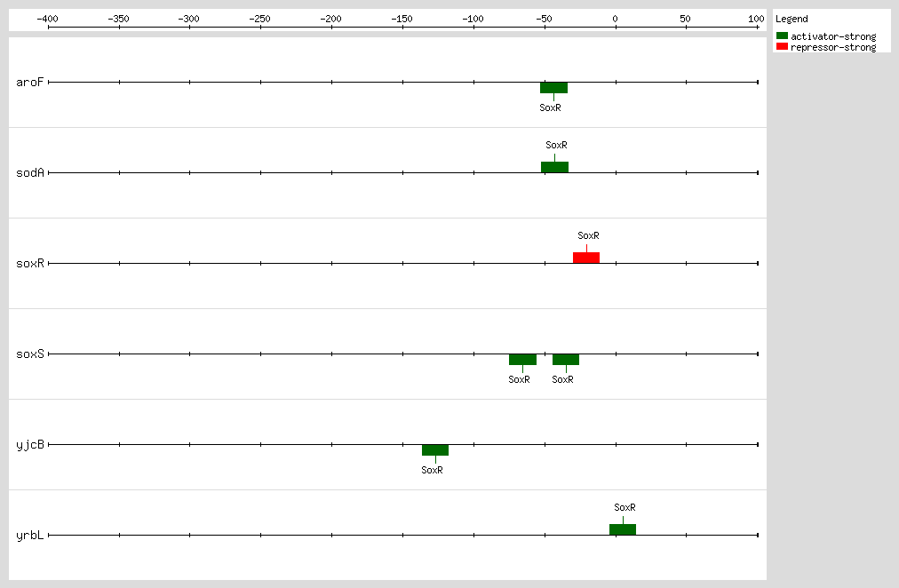Click the SoxR label under aroF site
The width and height of the screenshot is (899, 588).
[551, 107]
